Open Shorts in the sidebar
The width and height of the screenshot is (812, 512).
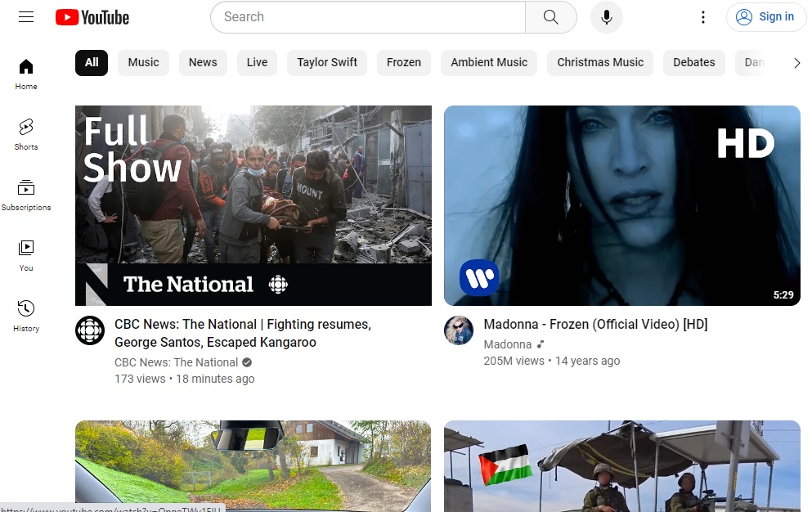pyautogui.click(x=26, y=135)
